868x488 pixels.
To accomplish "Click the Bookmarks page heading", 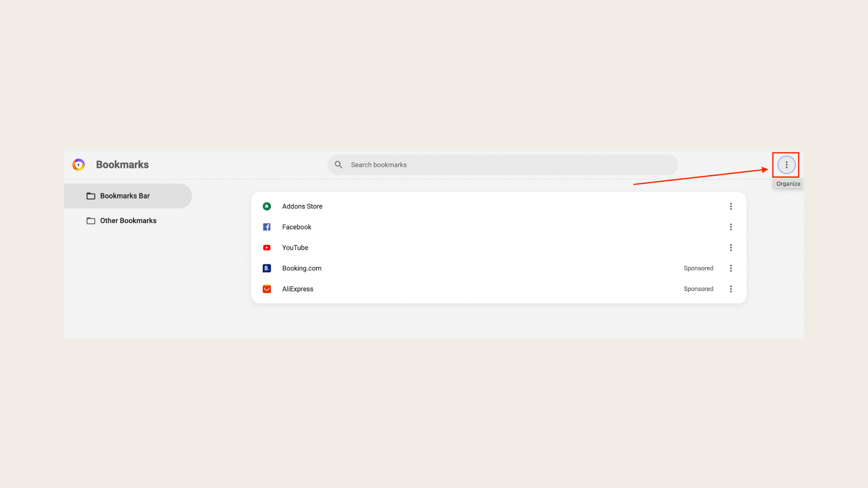I will [x=122, y=165].
